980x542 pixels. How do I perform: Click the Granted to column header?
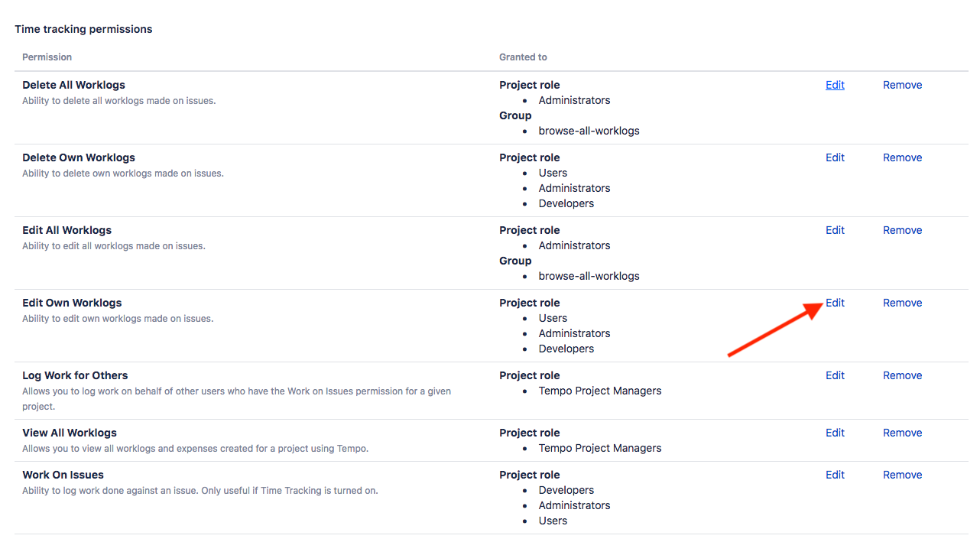(x=523, y=57)
